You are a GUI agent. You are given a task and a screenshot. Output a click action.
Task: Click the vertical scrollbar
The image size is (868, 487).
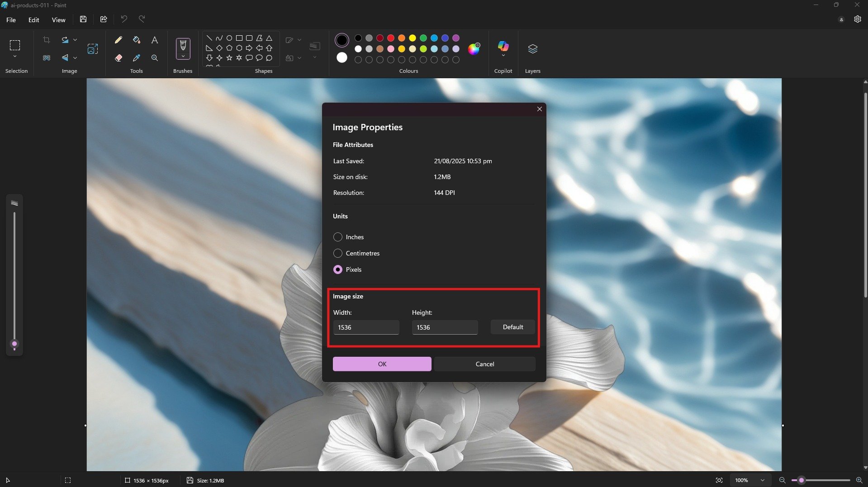865,194
